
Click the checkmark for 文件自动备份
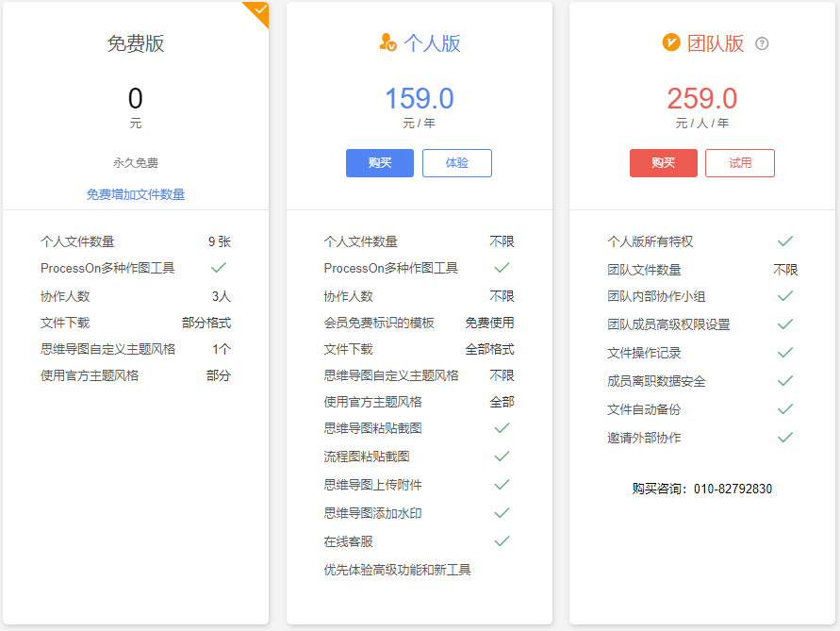click(x=785, y=409)
